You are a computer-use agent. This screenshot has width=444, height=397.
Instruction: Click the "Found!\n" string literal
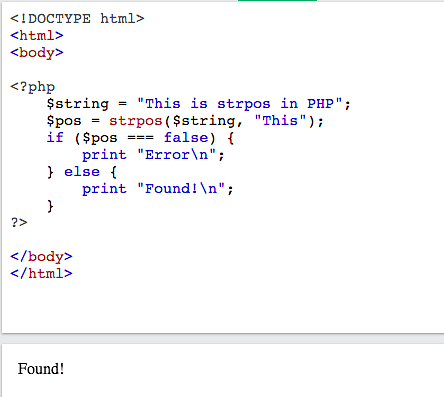(181, 189)
